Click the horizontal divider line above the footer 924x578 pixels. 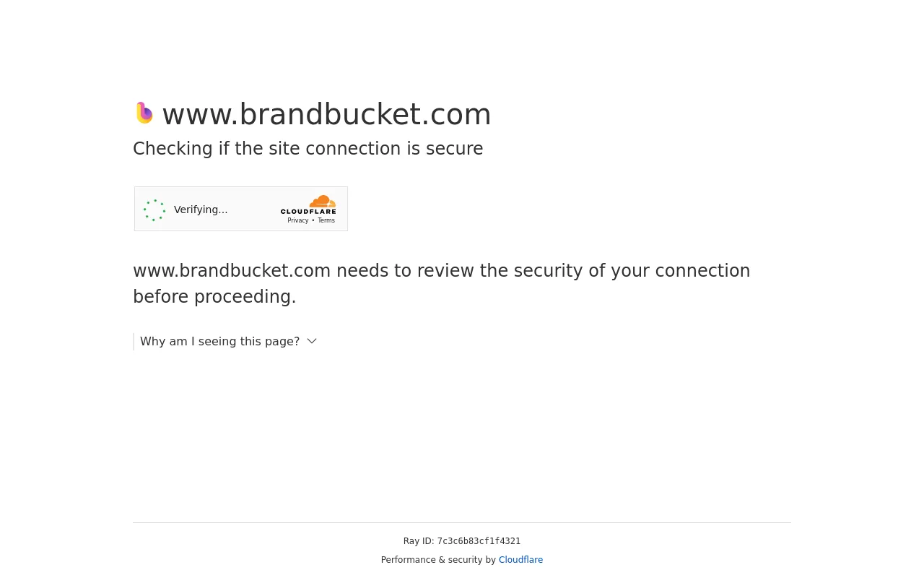click(x=462, y=522)
